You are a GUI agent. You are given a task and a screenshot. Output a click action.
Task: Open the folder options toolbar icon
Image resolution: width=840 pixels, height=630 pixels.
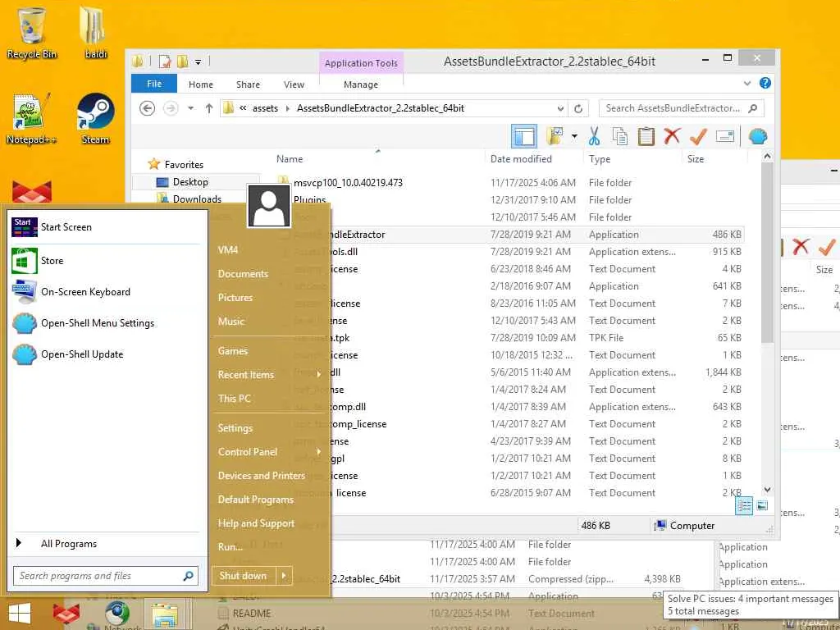[x=555, y=137]
